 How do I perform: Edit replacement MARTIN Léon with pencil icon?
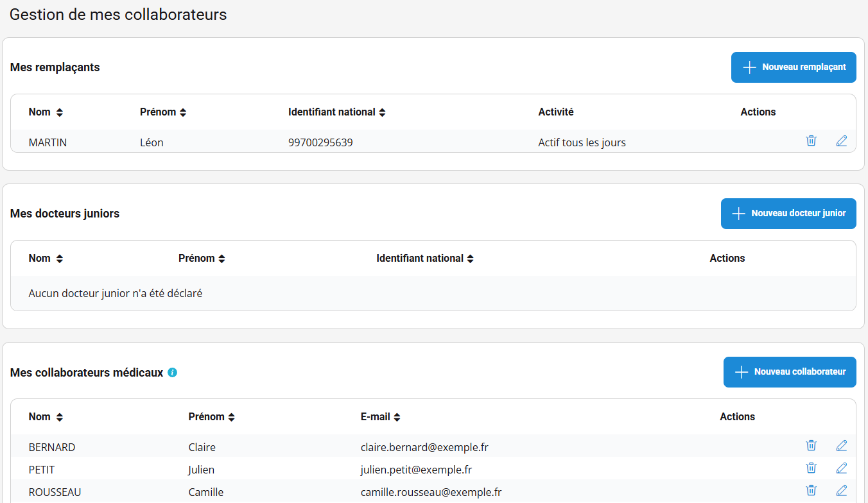click(842, 141)
